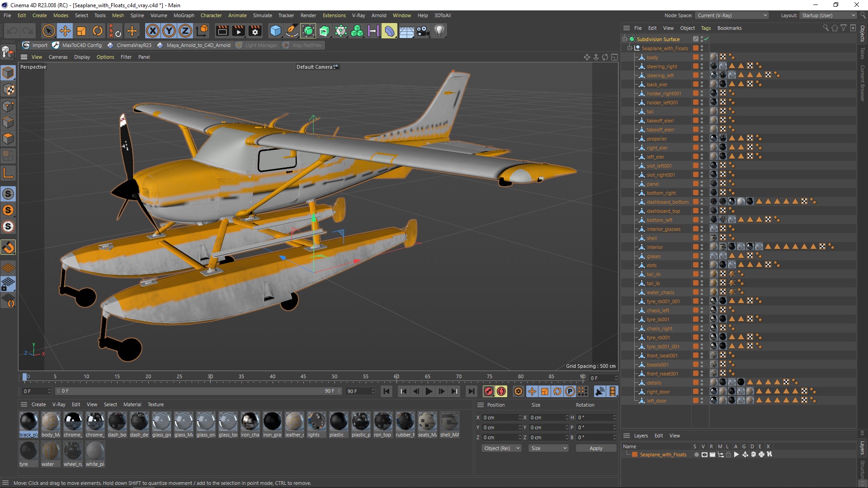Expand the Seaplane_with_Floats object tree

[630, 47]
